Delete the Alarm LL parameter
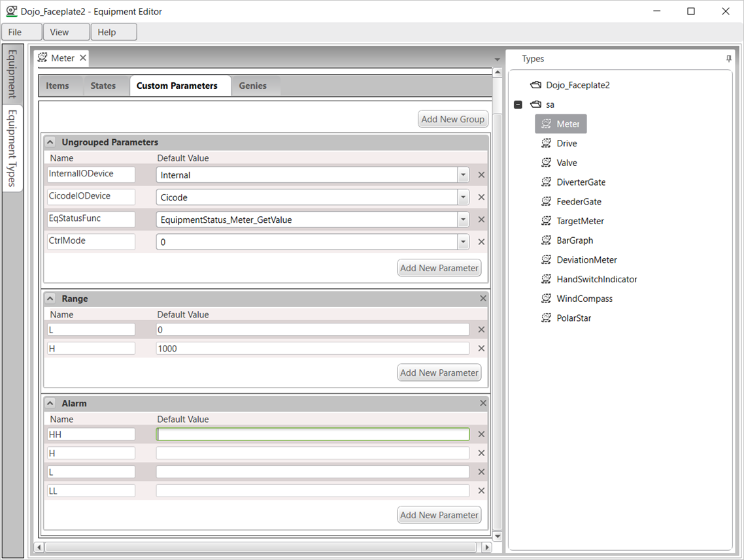Viewport: 744px width, 560px height. [481, 491]
